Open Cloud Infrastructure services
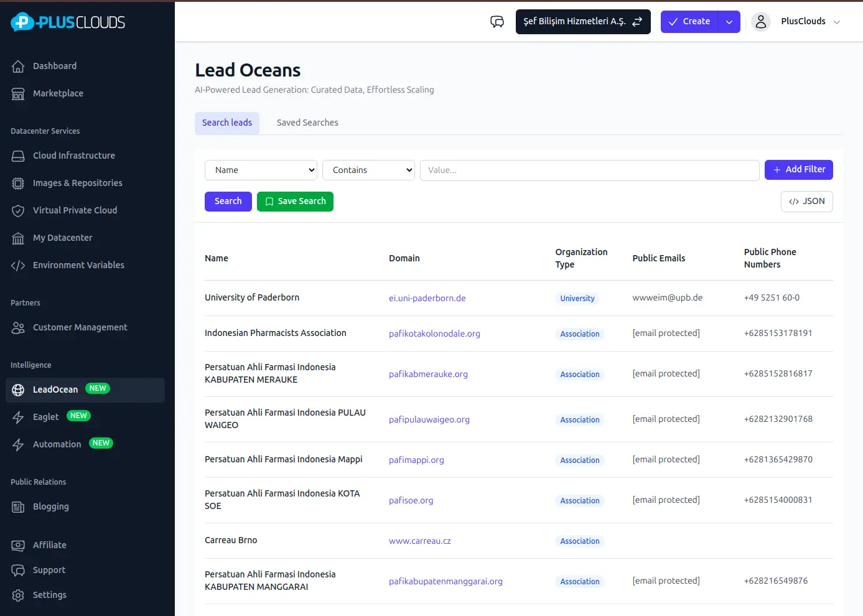Screen dimensions: 863x616 click(73, 155)
